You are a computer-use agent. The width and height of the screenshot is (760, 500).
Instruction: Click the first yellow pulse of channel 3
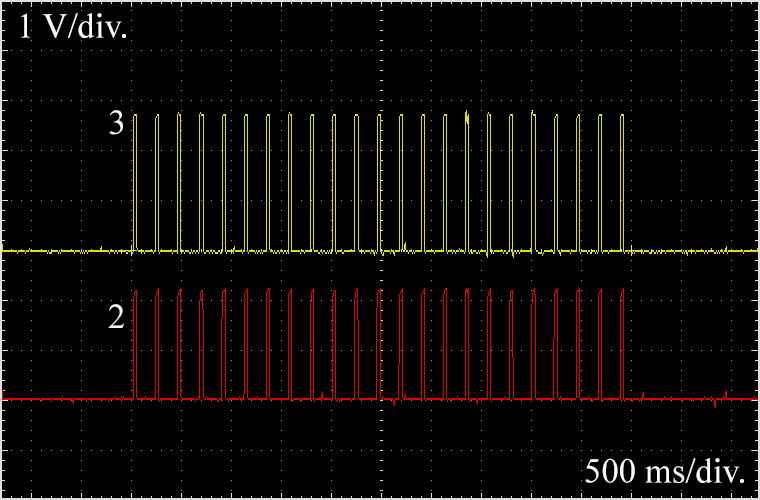(x=136, y=180)
